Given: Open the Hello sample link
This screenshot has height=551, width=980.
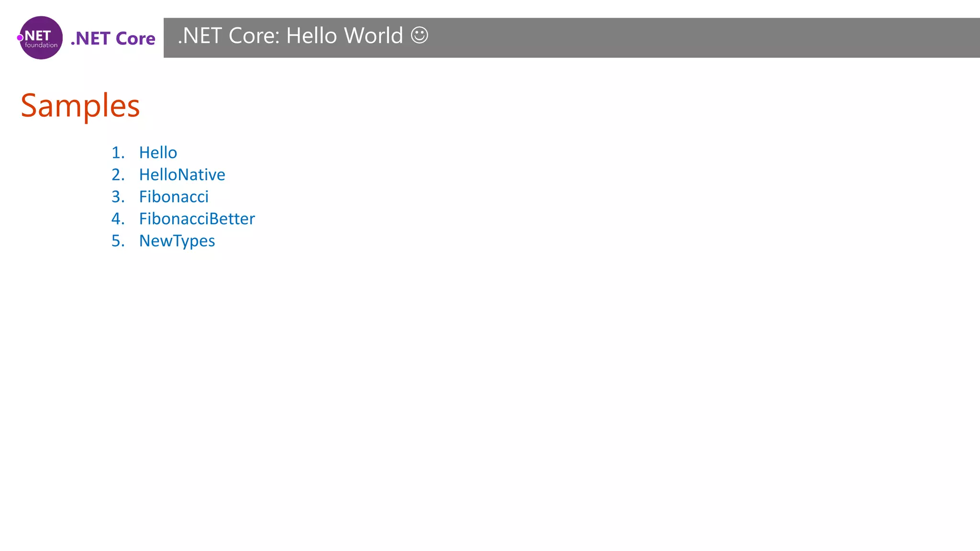Looking at the screenshot, I should (x=158, y=153).
